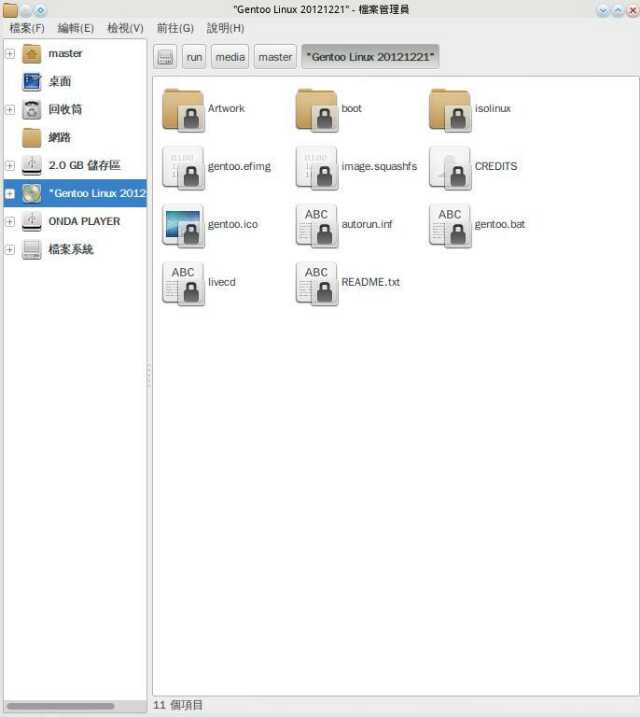Select the gentoo.bat file icon
Image resolution: width=640 pixels, height=717 pixels.
(450, 226)
